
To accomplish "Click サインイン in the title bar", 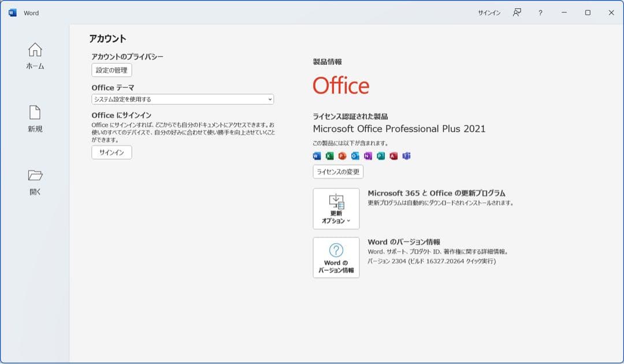I will (x=488, y=12).
